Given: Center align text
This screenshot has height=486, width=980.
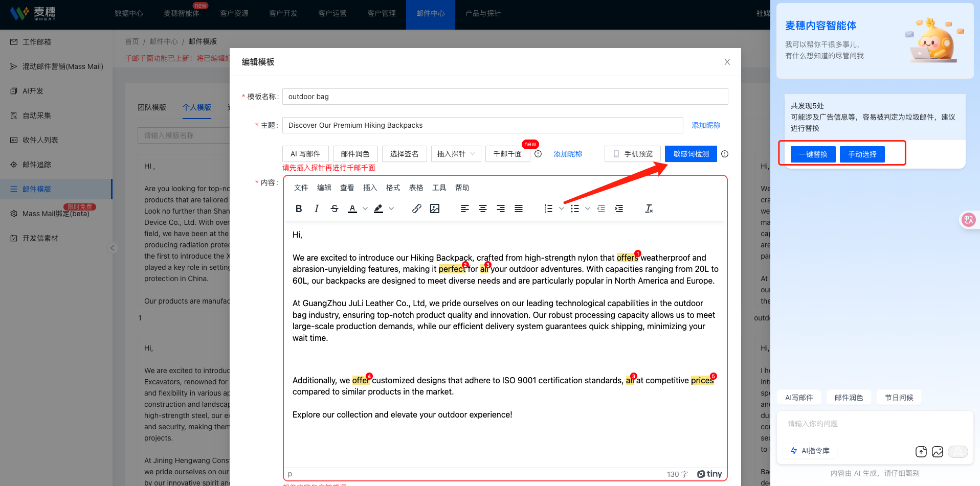Looking at the screenshot, I should (x=483, y=209).
